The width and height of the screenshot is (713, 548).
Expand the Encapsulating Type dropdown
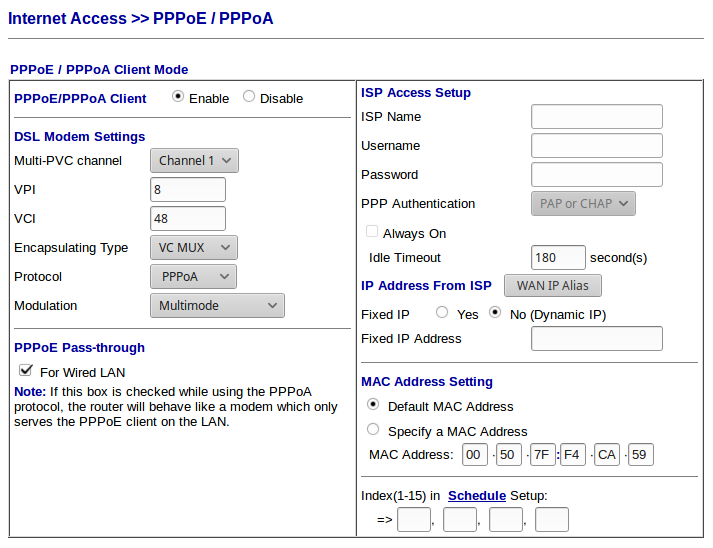click(194, 247)
